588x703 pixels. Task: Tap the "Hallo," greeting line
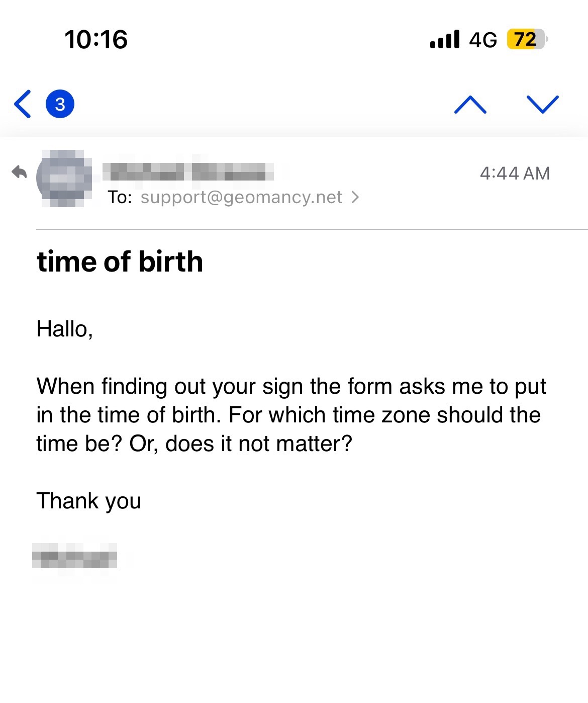click(x=65, y=329)
